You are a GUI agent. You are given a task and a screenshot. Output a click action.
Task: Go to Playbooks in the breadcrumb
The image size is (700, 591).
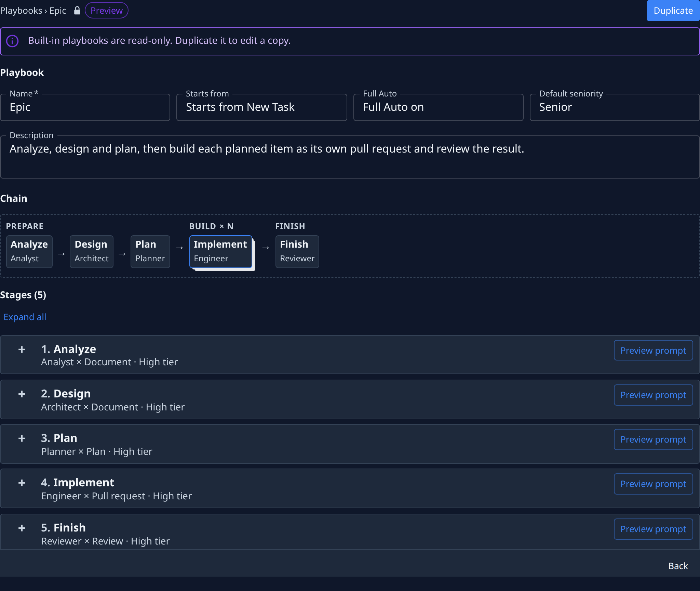click(x=21, y=11)
